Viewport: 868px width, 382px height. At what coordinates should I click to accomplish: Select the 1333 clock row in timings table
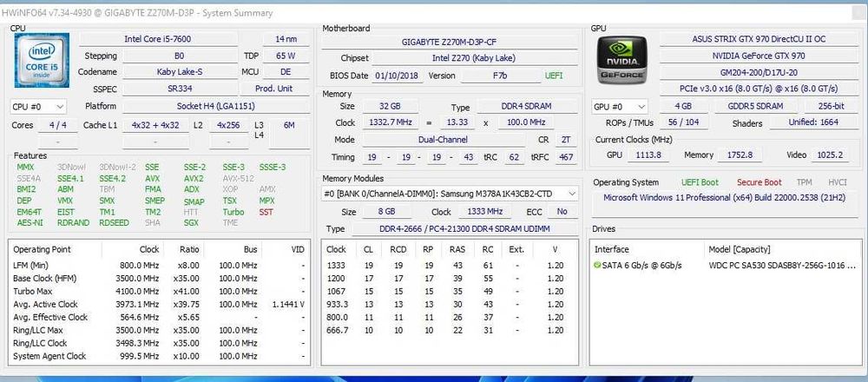click(x=450, y=266)
